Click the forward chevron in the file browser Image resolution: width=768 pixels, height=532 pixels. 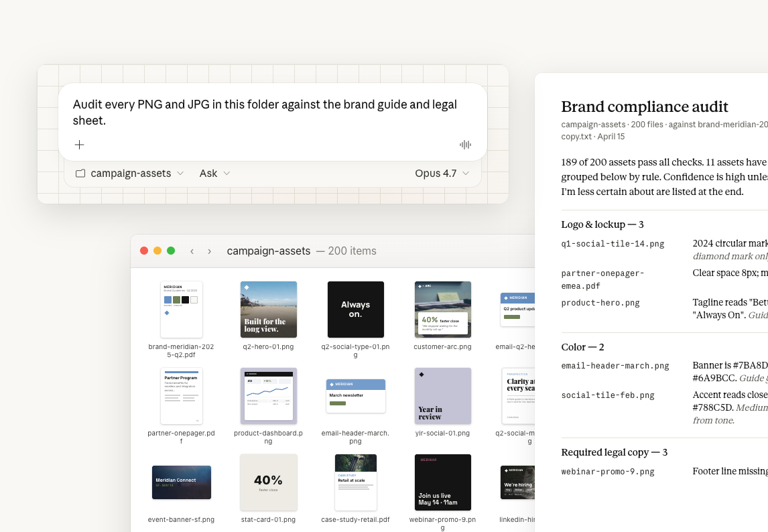pos(209,251)
